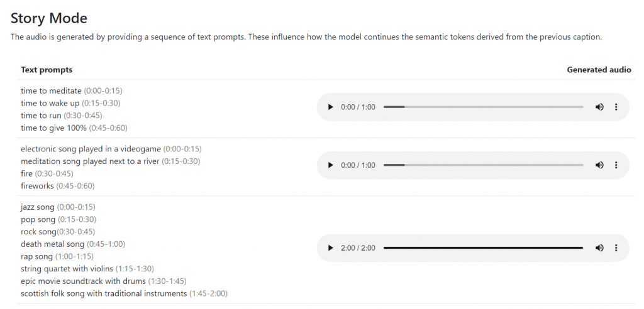This screenshot has width=644, height=309.
Task: Seek within the second audio player's progress bar
Action: coord(484,165)
